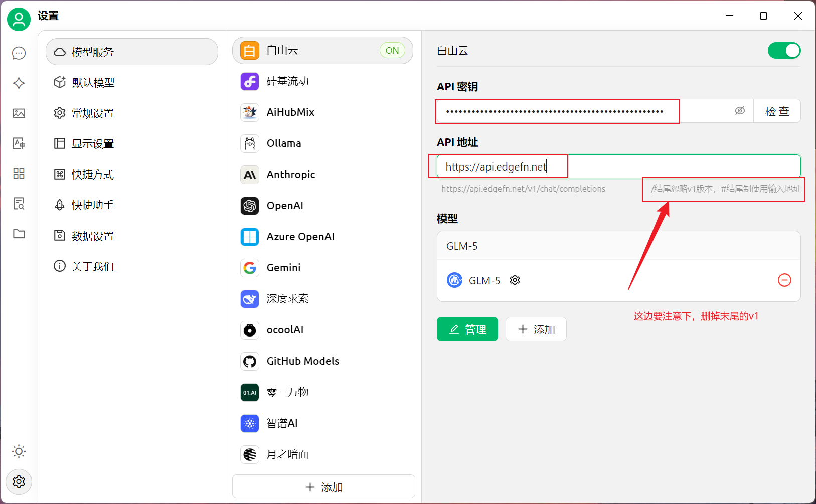Click the 检查 API key button

tap(777, 111)
